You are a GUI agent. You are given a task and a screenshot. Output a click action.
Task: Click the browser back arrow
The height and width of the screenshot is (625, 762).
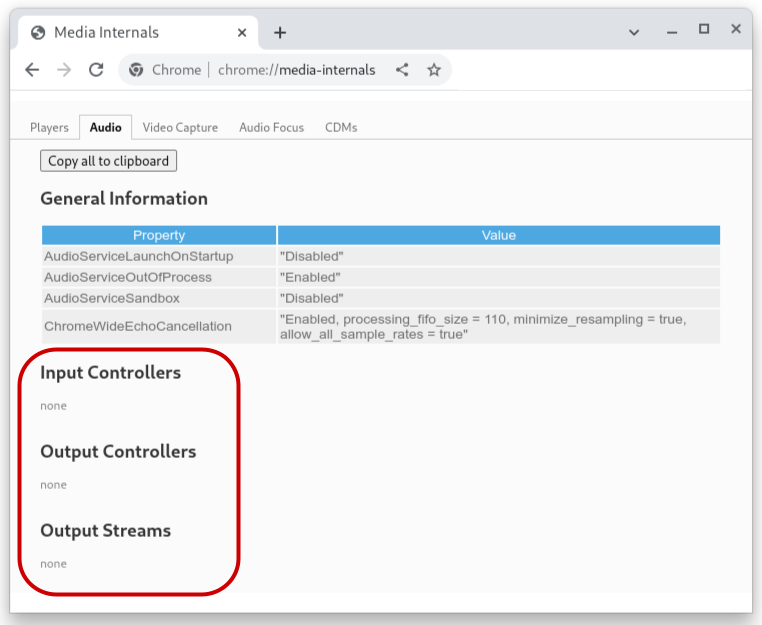point(32,70)
